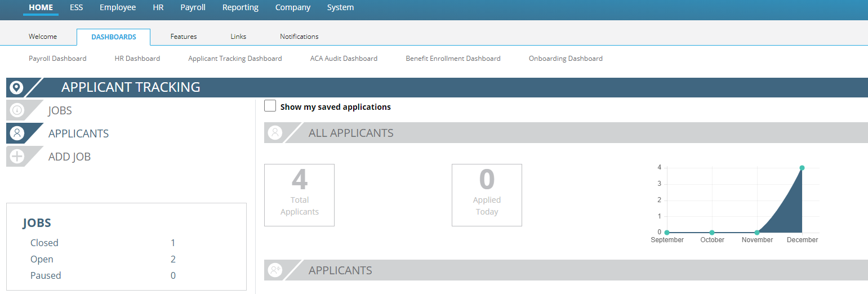Click the Paused label in Jobs panel

46,275
